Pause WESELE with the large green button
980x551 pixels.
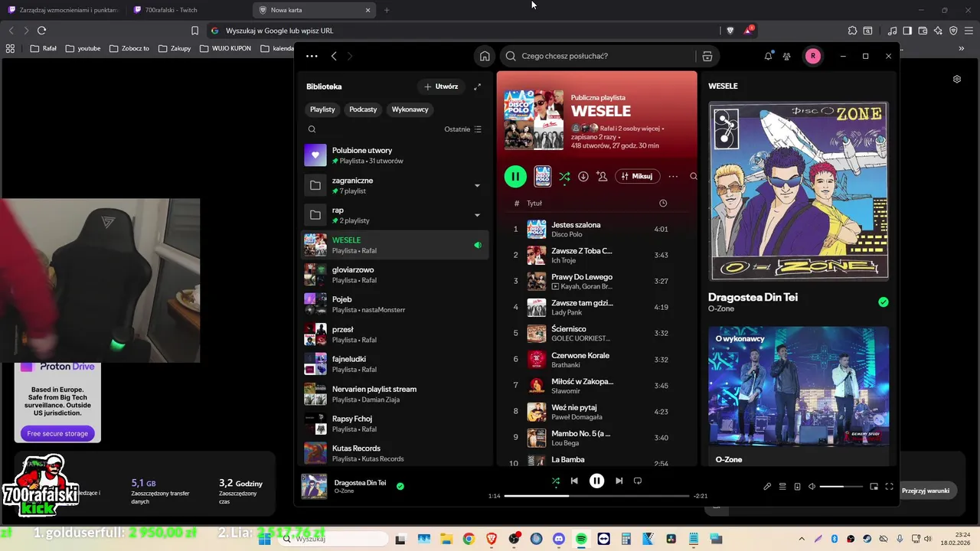point(515,176)
